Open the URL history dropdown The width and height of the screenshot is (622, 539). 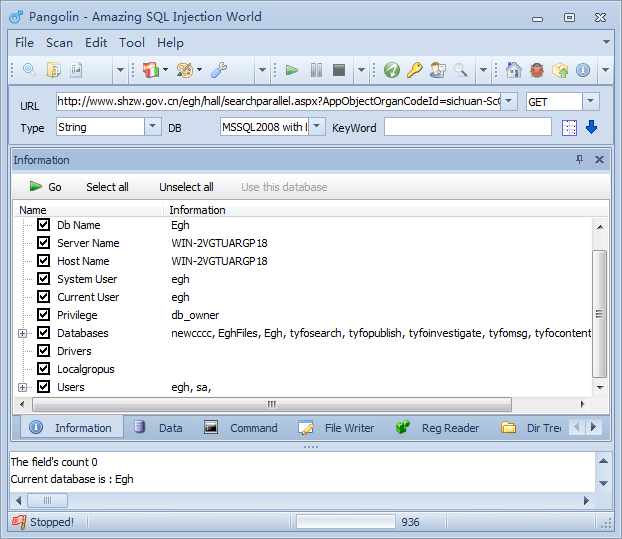(x=509, y=101)
